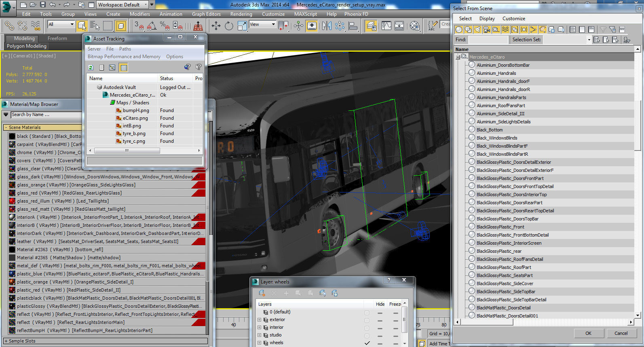644x347 pixels.
Task: Click the Mirror tool icon
Action: [x=327, y=26]
